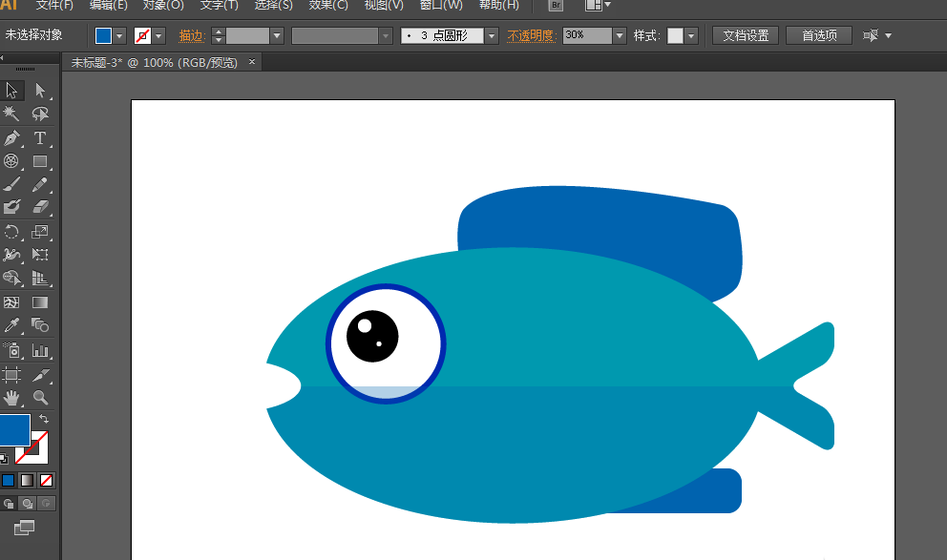The image size is (947, 560).
Task: Choose the Magic Wand tool
Action: (11, 114)
